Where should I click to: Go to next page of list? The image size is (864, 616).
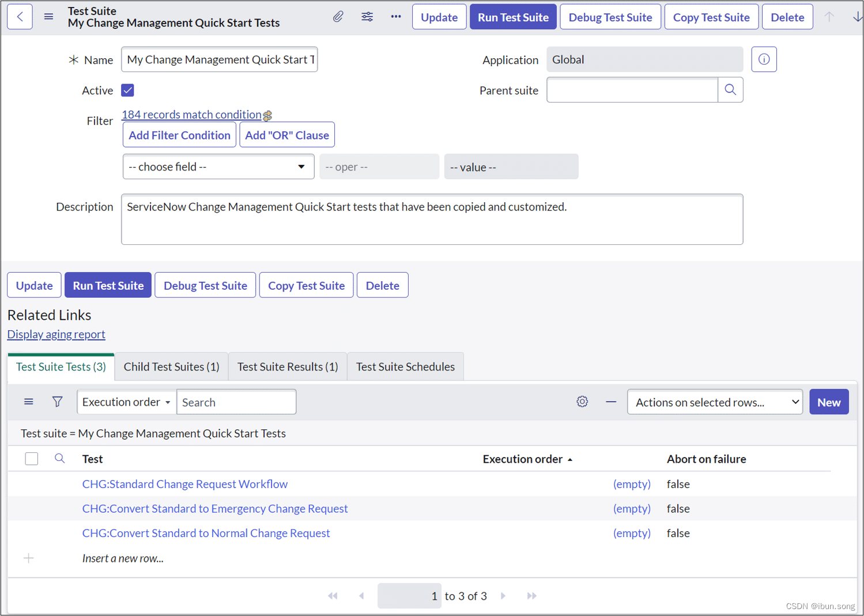[x=503, y=596]
